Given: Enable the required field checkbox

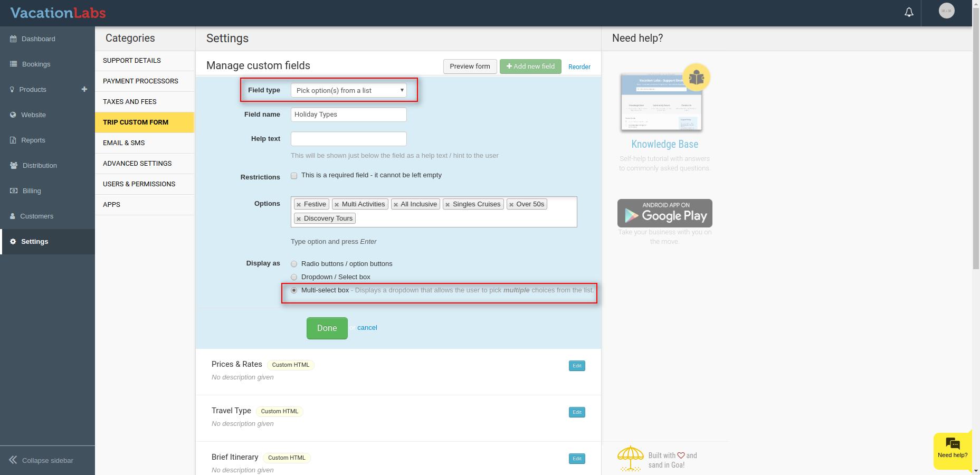Looking at the screenshot, I should coord(294,176).
